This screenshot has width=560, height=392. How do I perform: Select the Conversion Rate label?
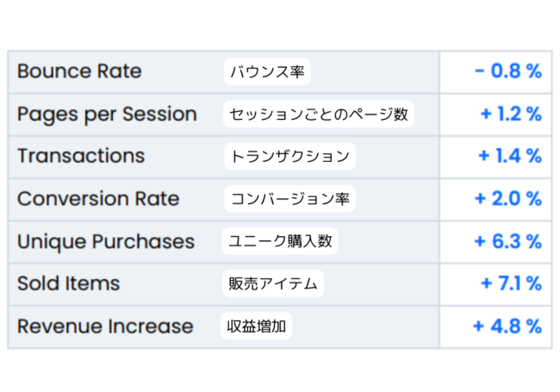pos(98,199)
